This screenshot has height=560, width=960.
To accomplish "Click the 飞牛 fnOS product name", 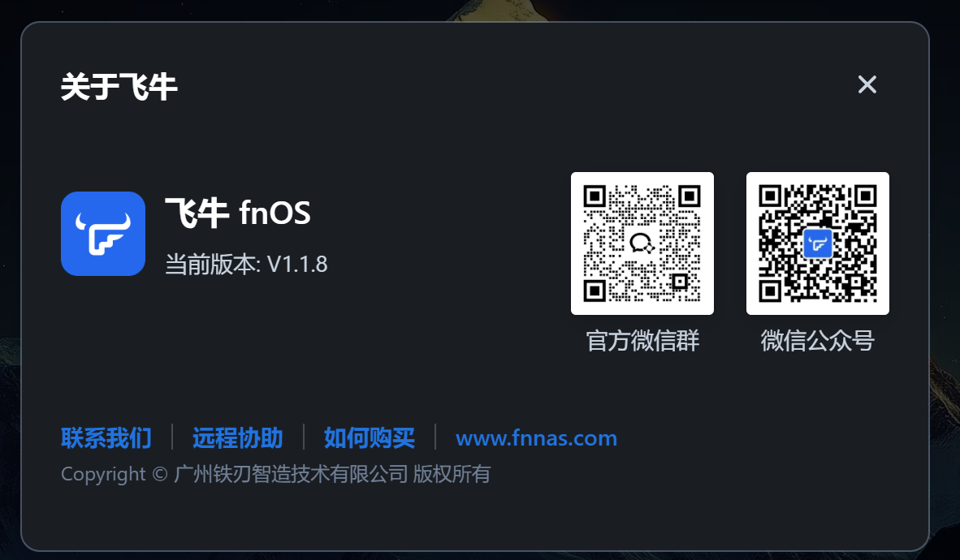I will pyautogui.click(x=237, y=213).
